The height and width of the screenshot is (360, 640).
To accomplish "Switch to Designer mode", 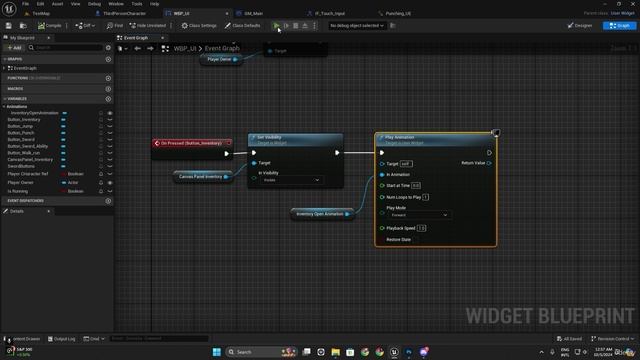I will pyautogui.click(x=580, y=26).
